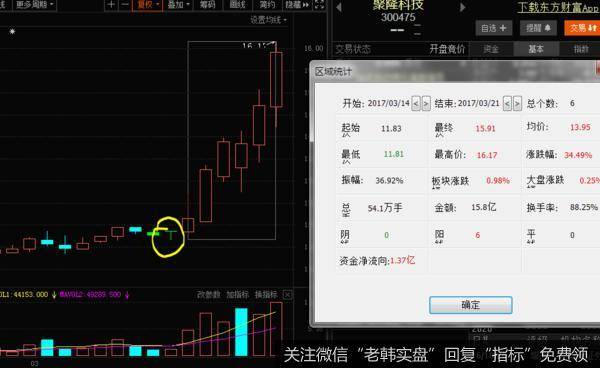
Task: Click the 筹码 toolbar button
Action: (207, 5)
